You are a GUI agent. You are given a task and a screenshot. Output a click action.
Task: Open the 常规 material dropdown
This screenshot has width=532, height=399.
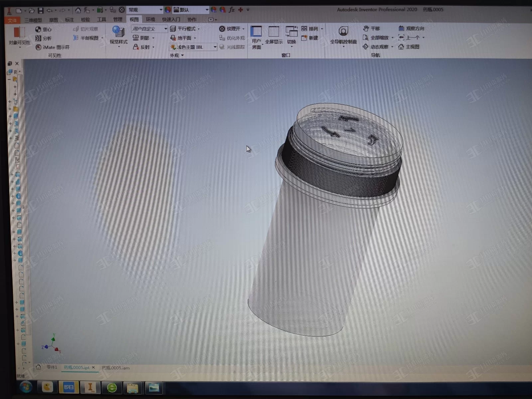145,10
